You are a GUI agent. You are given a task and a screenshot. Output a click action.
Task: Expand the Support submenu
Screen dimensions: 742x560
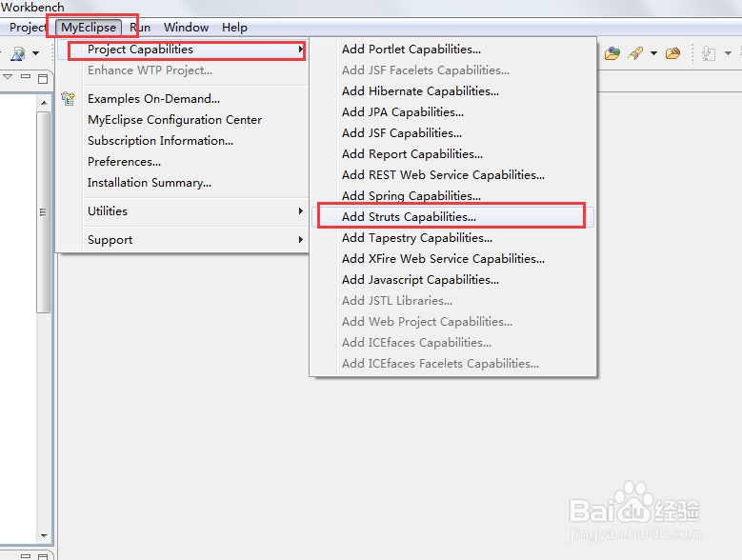[184, 240]
